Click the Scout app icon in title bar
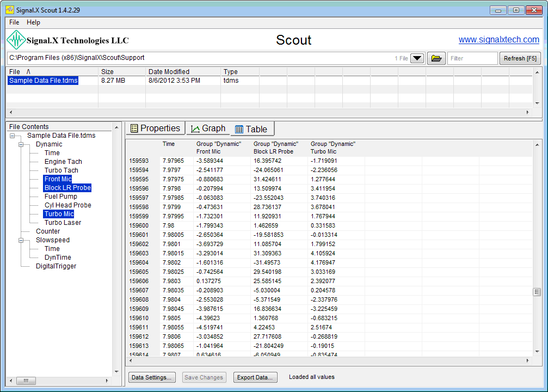The image size is (548, 392). click(10, 10)
